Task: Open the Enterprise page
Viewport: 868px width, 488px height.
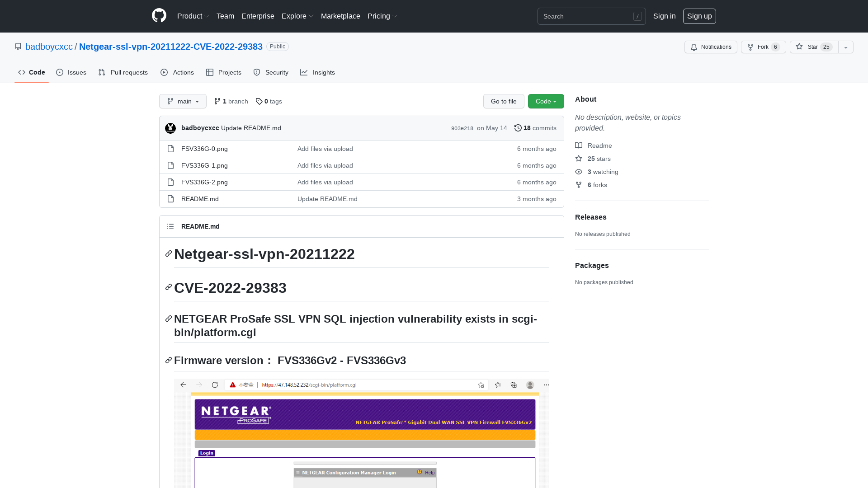Action: pos(258,16)
